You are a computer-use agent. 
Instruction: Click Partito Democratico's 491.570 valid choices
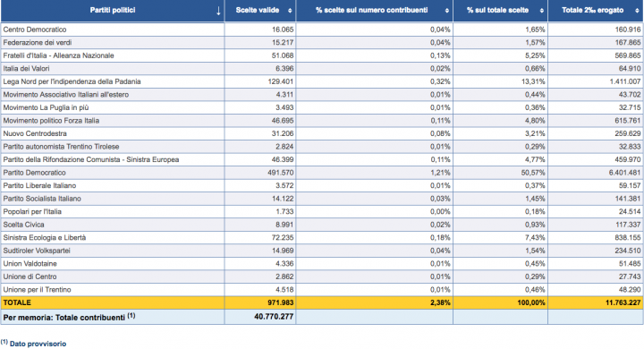click(x=281, y=173)
